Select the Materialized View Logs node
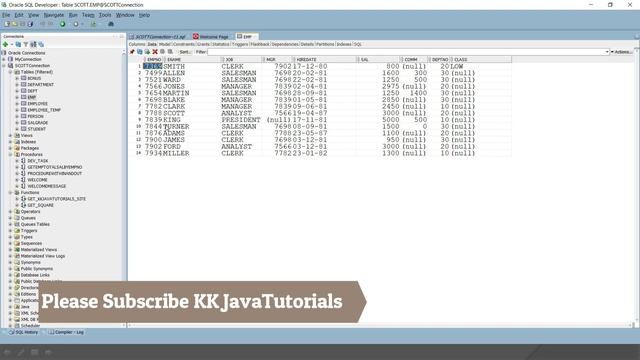 coord(43,256)
